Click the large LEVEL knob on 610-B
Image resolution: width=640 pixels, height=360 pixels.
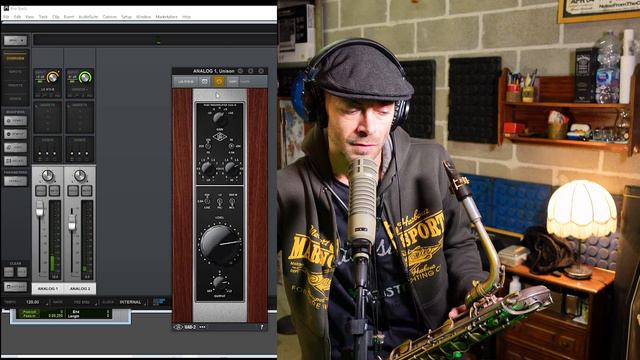(x=220, y=244)
